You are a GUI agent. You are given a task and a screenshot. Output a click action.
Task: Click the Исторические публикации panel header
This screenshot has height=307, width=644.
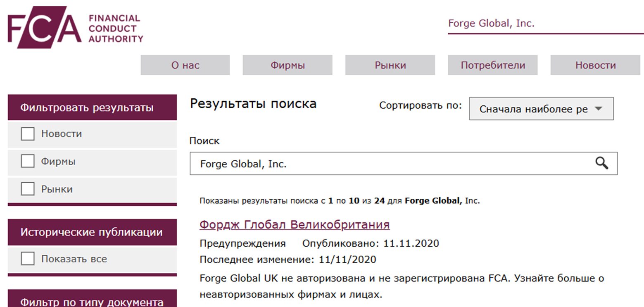[x=92, y=232]
